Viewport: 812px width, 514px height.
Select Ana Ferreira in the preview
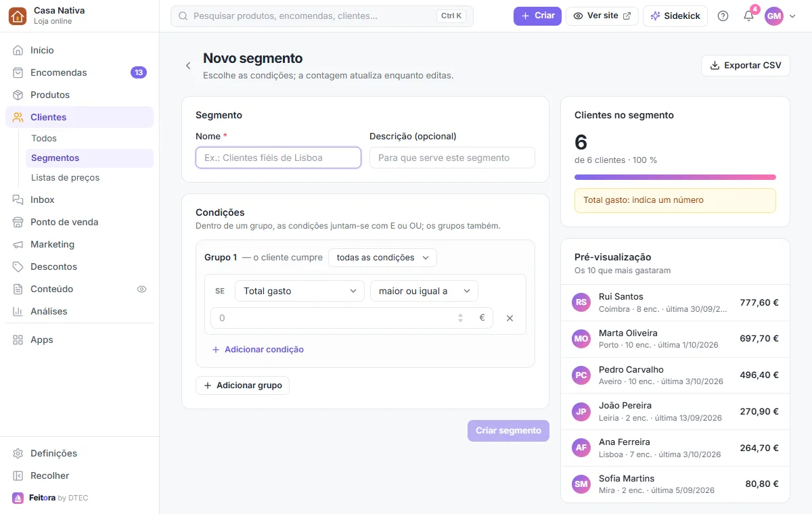point(675,448)
